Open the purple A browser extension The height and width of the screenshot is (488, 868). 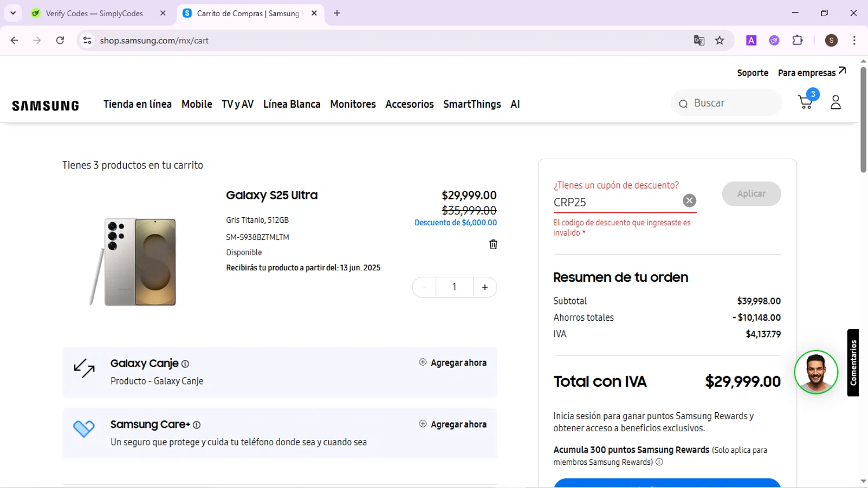tap(751, 41)
